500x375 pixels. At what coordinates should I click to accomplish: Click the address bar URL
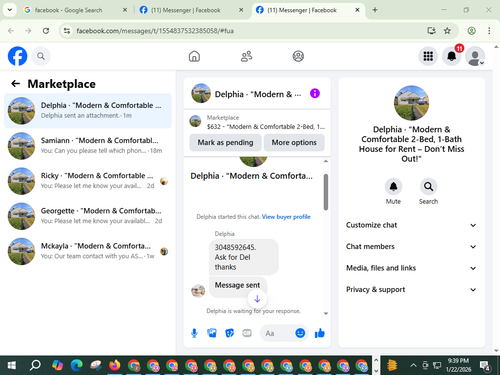(155, 31)
